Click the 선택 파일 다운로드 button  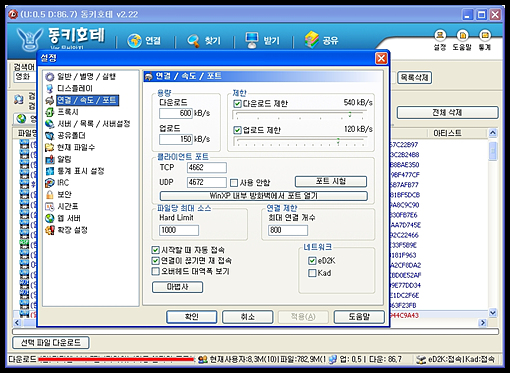pyautogui.click(x=51, y=343)
